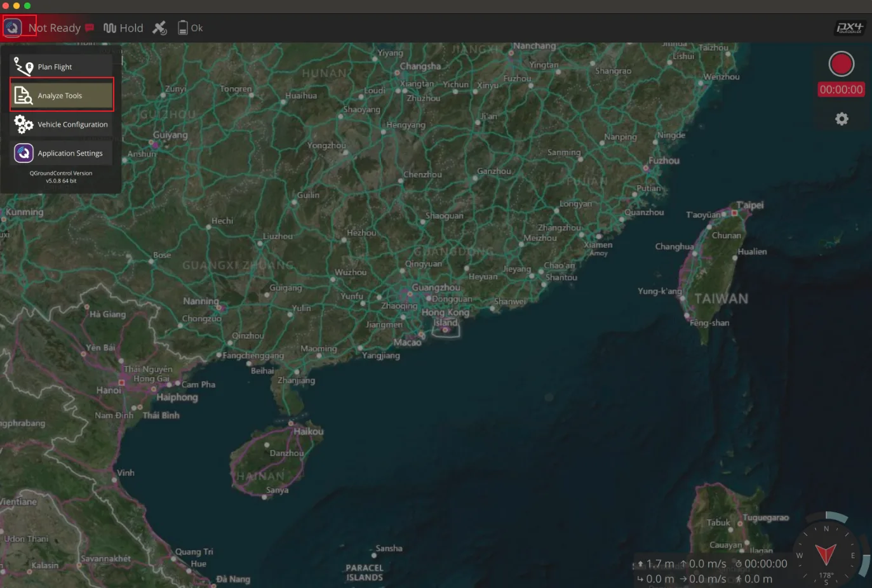872x588 pixels.
Task: Click the "TAIWAN" label on the map
Action: click(721, 299)
